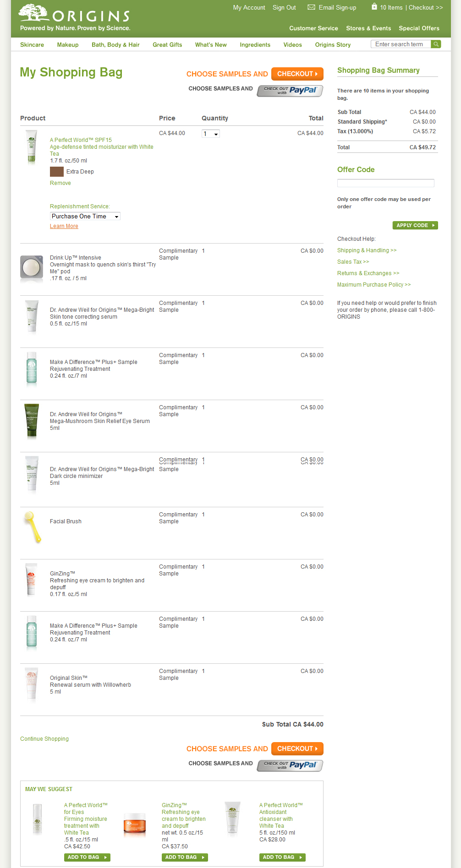Open the Email Sign-up link
Screen dimensions: 461x868
click(x=337, y=8)
